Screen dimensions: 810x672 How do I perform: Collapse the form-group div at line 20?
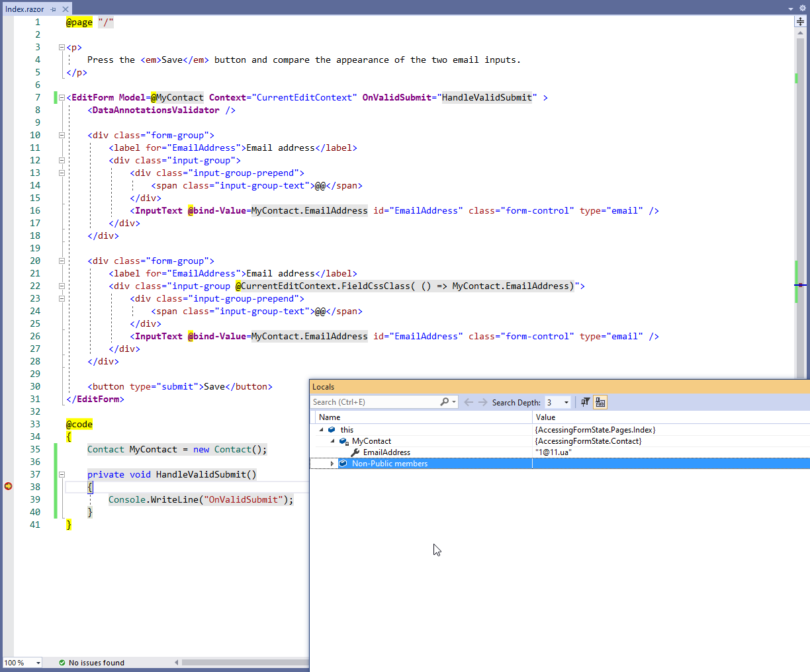(x=62, y=261)
